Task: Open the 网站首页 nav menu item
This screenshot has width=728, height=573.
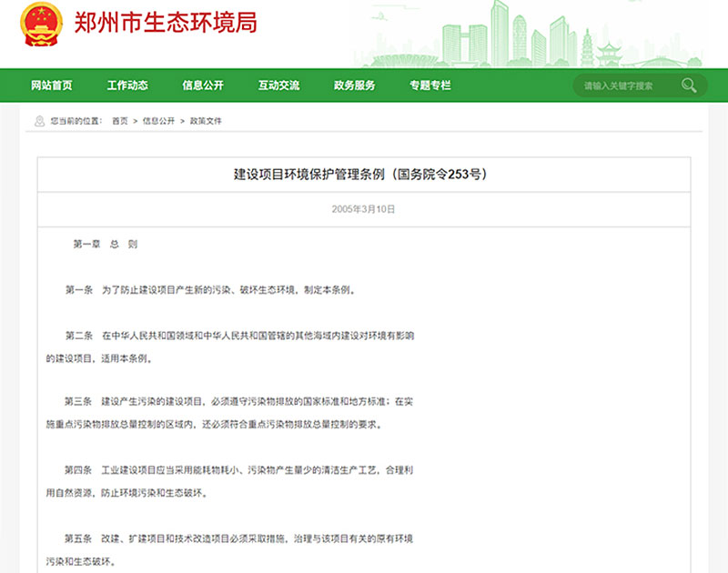Action: point(52,85)
